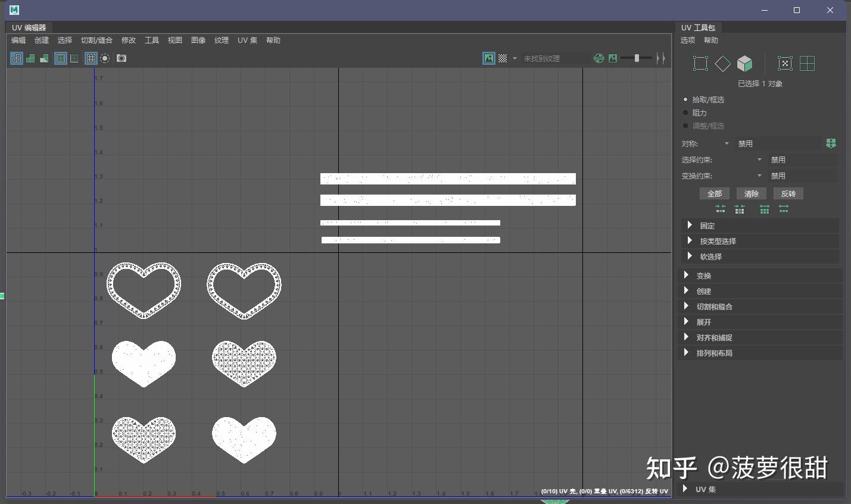The width and height of the screenshot is (851, 504).
Task: Choose the diamond-shaped selection mode icon
Action: 722,64
